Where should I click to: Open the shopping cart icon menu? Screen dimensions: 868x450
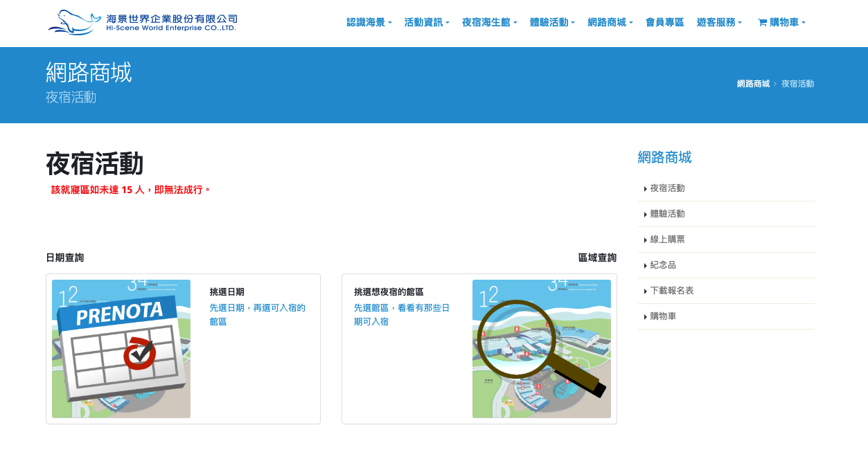click(781, 23)
